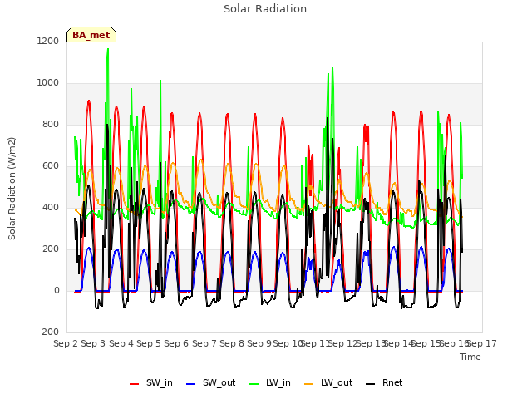This screenshot has width=532, height=399.
Task: Click the red SW_in legend color marker
Action: [x=135, y=384]
